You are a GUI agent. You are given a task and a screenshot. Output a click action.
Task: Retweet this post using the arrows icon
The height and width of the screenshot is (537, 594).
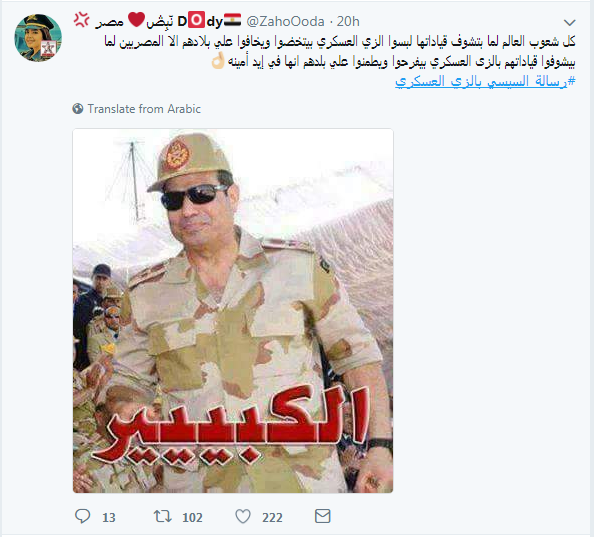point(163,516)
